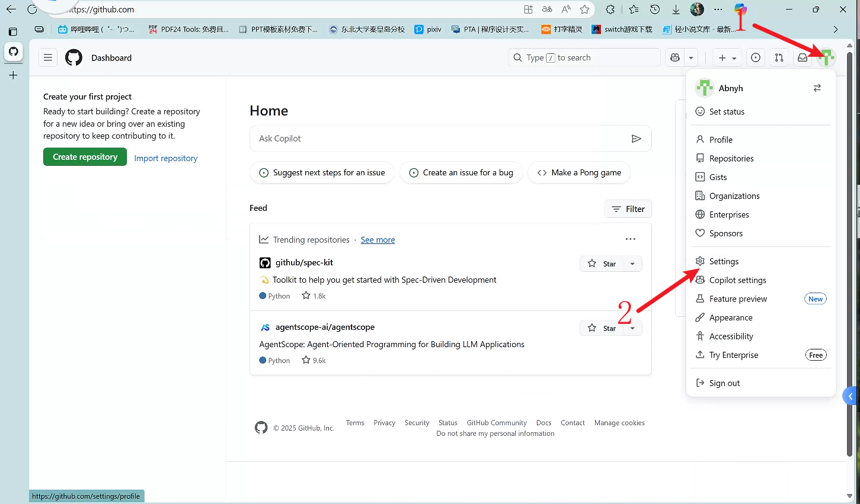Image resolution: width=860 pixels, height=504 pixels.
Task: Open the tab actions icon in the vertical sidebar
Action: [13, 31]
